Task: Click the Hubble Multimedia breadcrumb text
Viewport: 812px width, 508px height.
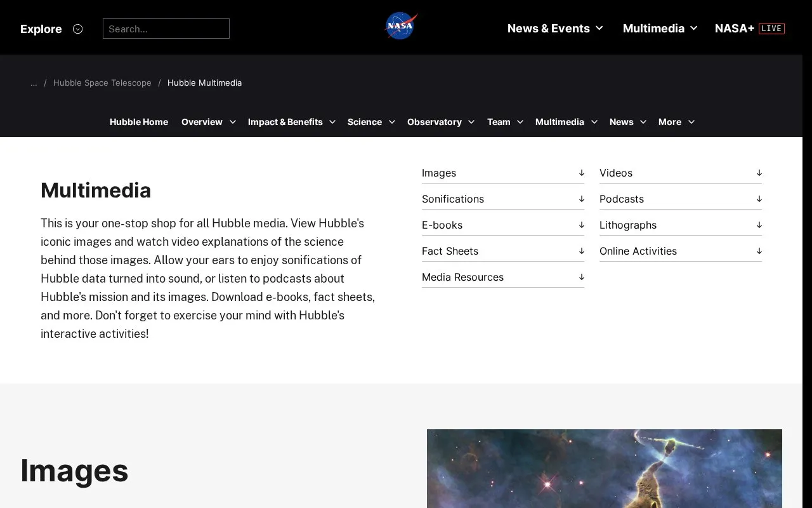Action: click(x=204, y=83)
